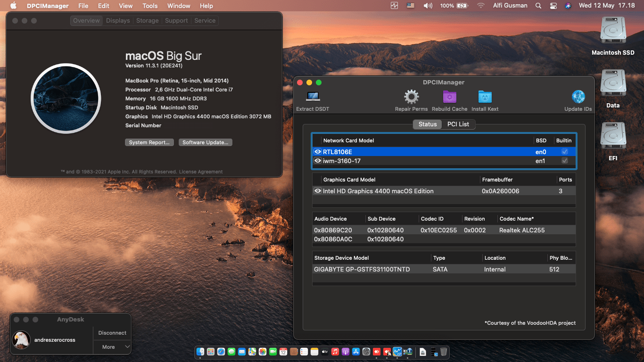The image size is (644, 362).
Task: Switch to Storage tab in About This Mac
Action: point(148,21)
